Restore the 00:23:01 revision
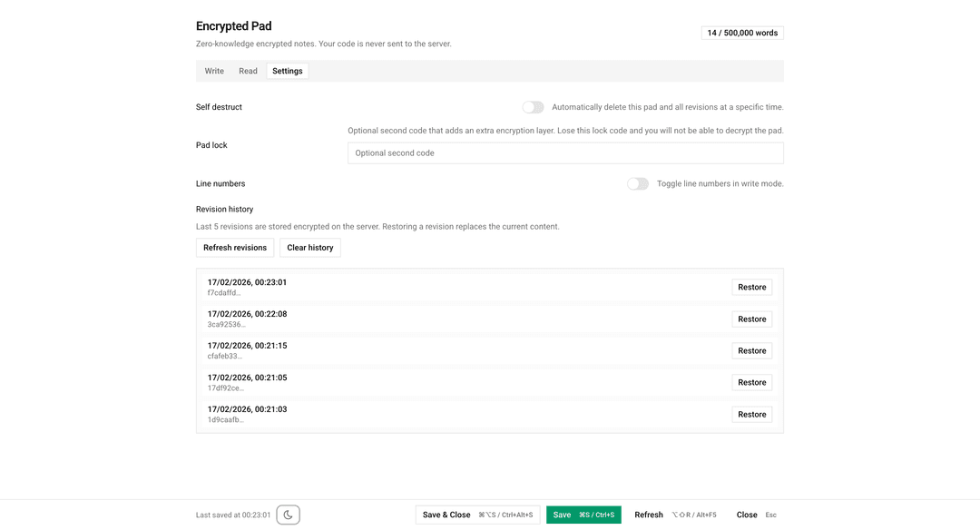This screenshot has height=530, width=980. point(751,287)
